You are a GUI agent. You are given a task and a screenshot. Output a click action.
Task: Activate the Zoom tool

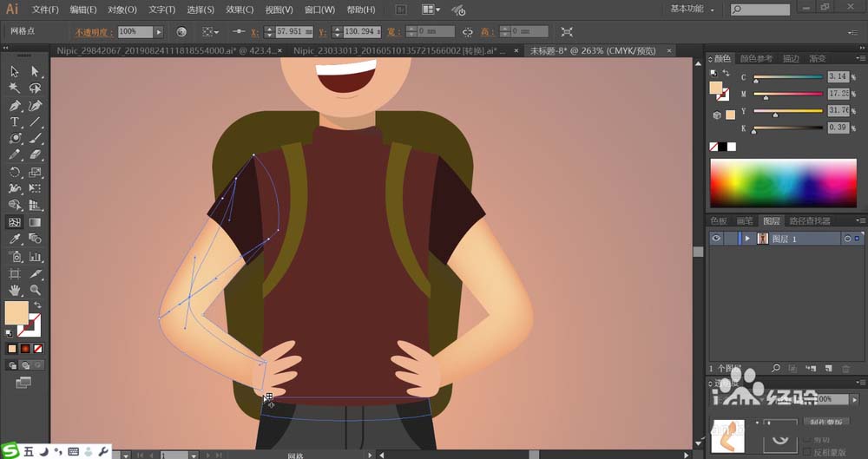coord(36,289)
